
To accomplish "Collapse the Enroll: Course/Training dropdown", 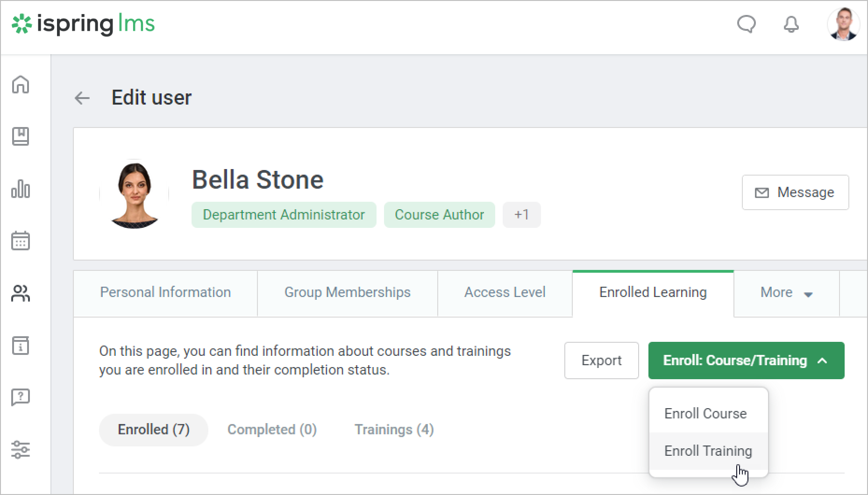I will tap(746, 361).
